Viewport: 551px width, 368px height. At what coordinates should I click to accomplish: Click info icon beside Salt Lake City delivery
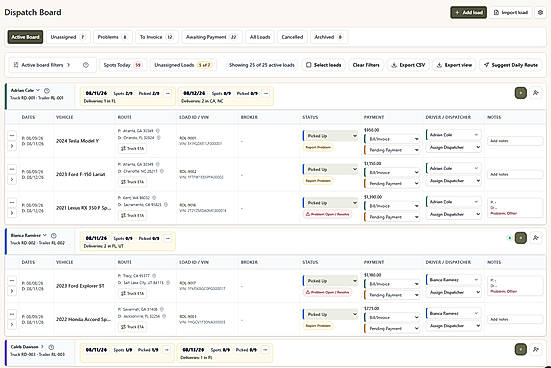(168, 283)
